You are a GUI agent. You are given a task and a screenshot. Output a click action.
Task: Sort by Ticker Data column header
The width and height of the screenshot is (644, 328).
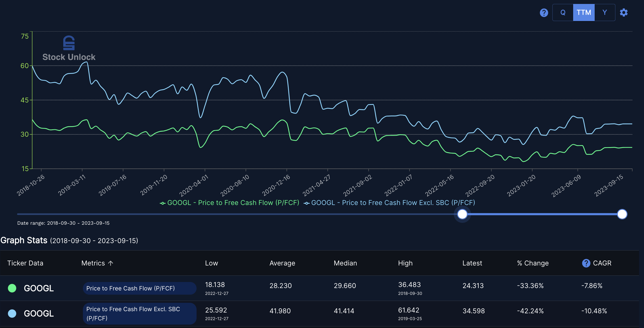[25, 263]
